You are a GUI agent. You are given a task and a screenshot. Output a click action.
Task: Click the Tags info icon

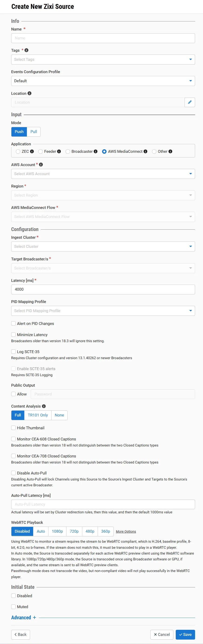coord(27,50)
